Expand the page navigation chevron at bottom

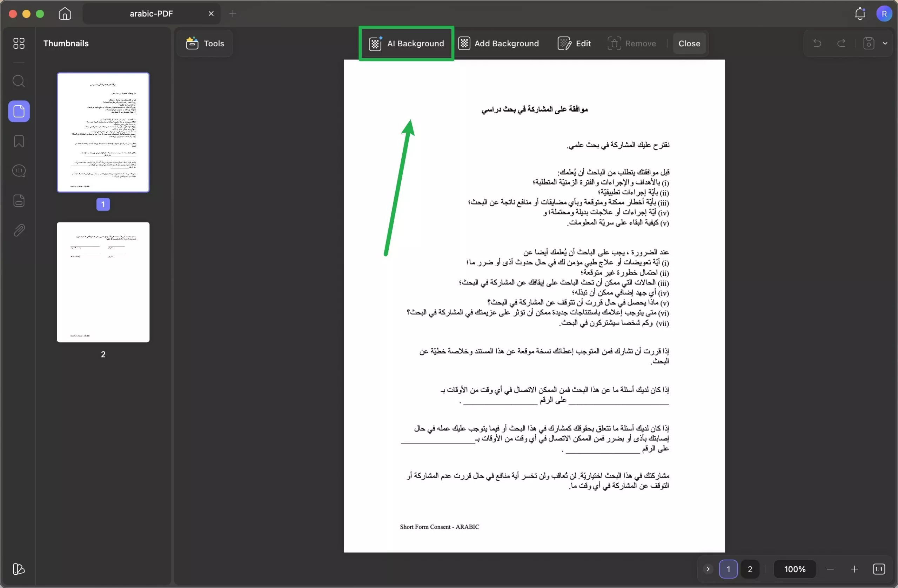708,569
